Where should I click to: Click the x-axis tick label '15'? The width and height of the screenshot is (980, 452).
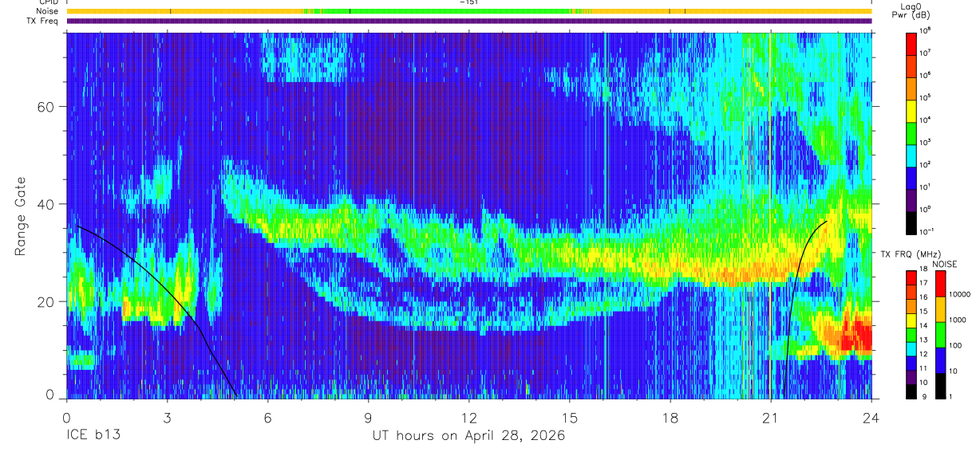coord(569,417)
